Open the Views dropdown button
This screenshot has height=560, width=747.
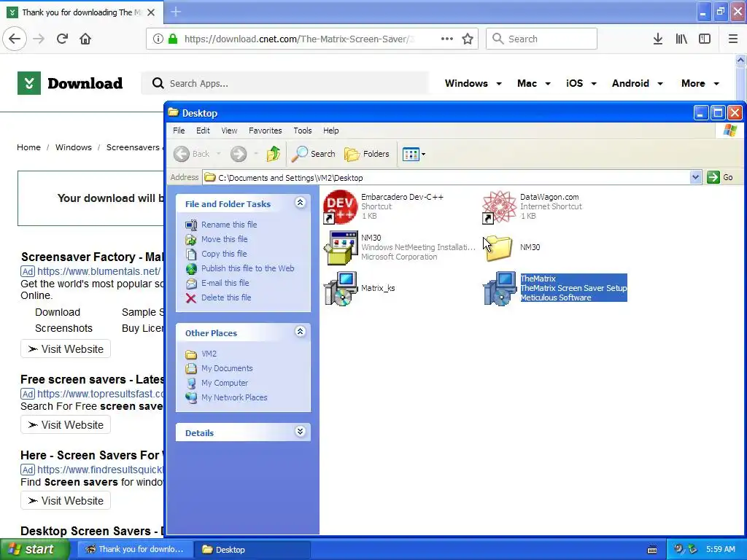pyautogui.click(x=414, y=154)
